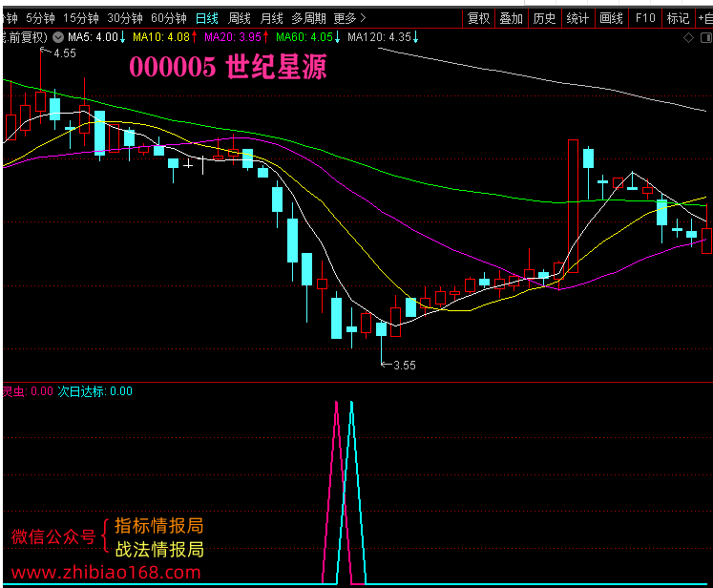Click the 灵虫: 0.00 indicator label
The height and width of the screenshot is (588, 713).
(28, 391)
